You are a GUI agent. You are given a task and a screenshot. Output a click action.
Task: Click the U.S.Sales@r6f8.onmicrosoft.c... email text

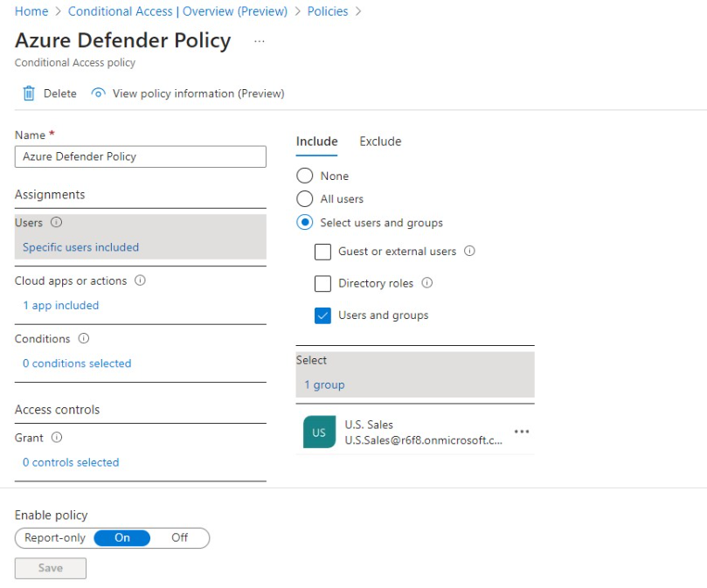pos(423,440)
